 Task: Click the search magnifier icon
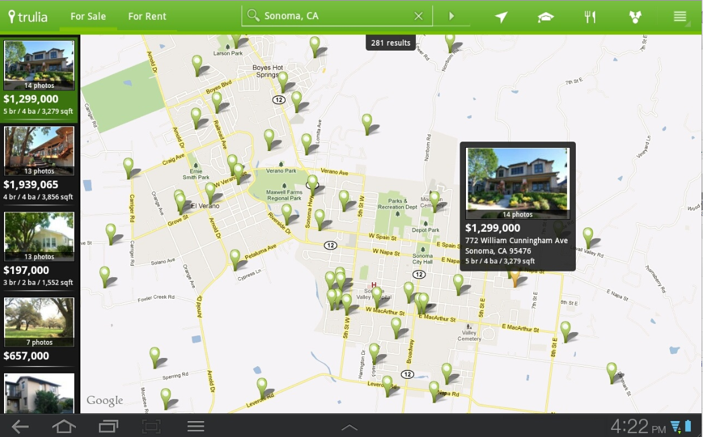tap(253, 16)
